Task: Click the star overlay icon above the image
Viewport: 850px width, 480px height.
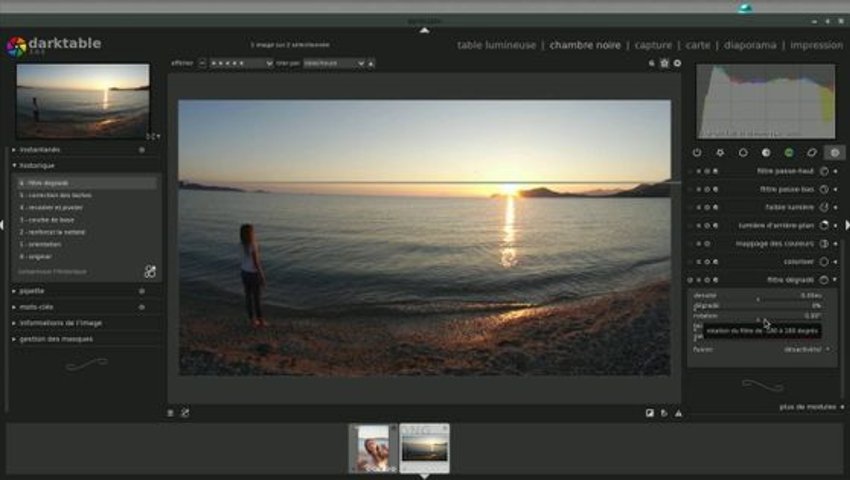Action: (665, 63)
